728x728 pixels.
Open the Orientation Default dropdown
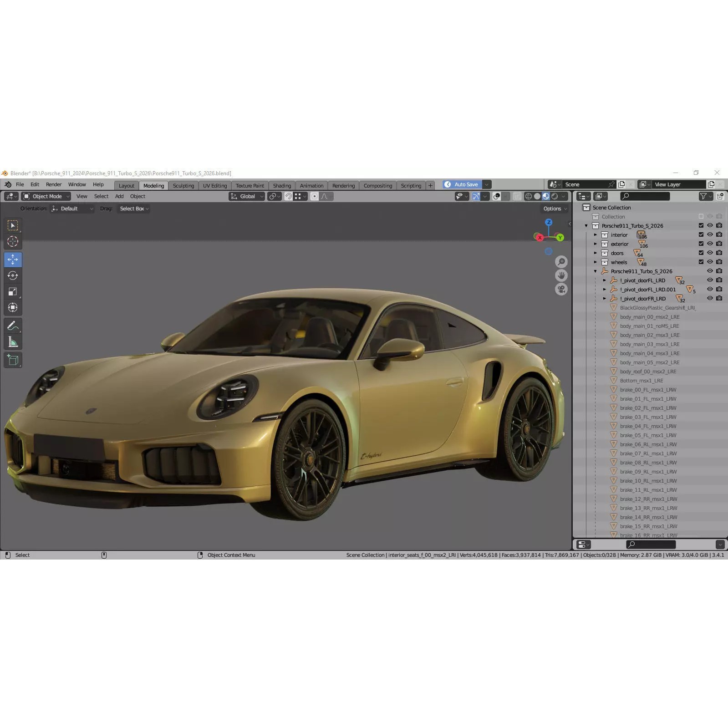[x=72, y=209]
